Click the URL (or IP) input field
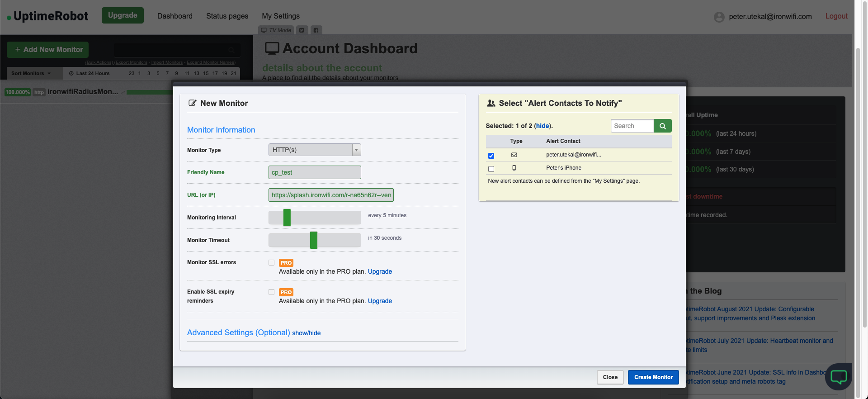Image resolution: width=868 pixels, height=399 pixels. pyautogui.click(x=331, y=195)
